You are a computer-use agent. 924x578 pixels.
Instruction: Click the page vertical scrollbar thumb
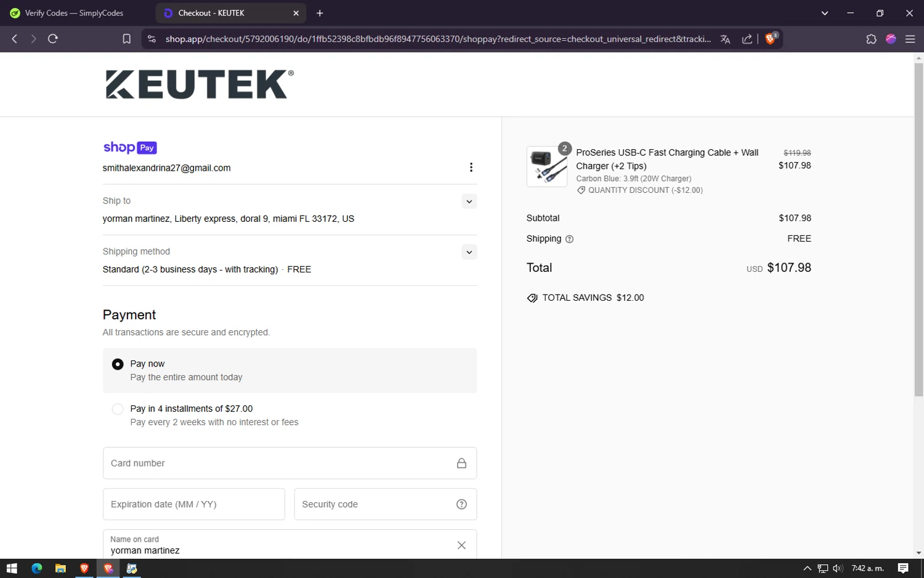coord(918,229)
